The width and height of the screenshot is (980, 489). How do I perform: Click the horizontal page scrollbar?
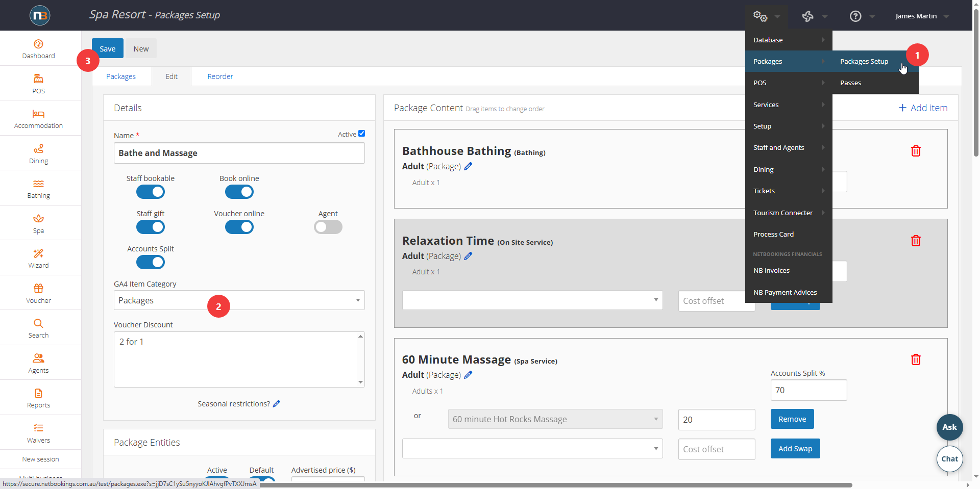(x=556, y=485)
